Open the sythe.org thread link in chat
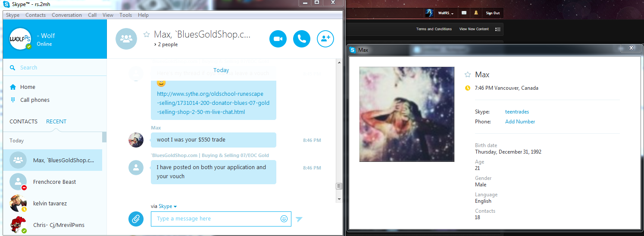644x236 pixels. tap(213, 103)
